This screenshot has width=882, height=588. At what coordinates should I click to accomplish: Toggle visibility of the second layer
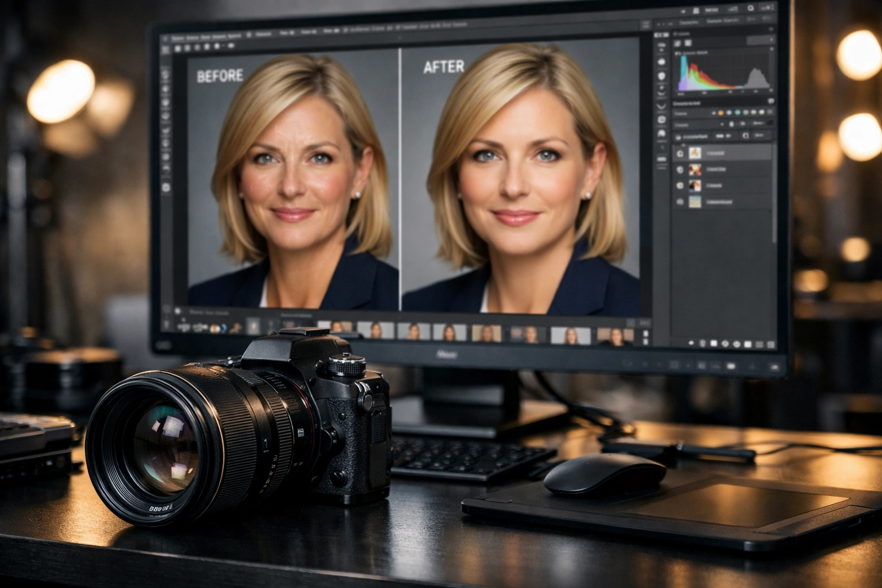(x=679, y=169)
